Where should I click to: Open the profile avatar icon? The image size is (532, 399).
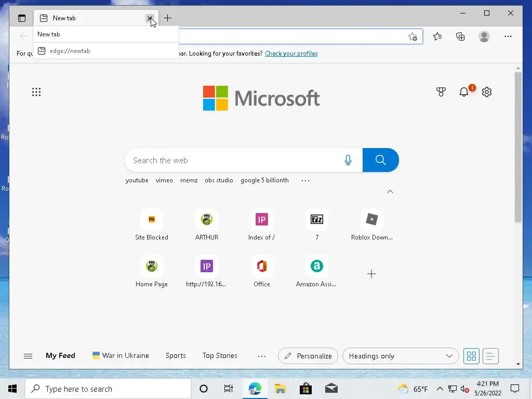(484, 36)
